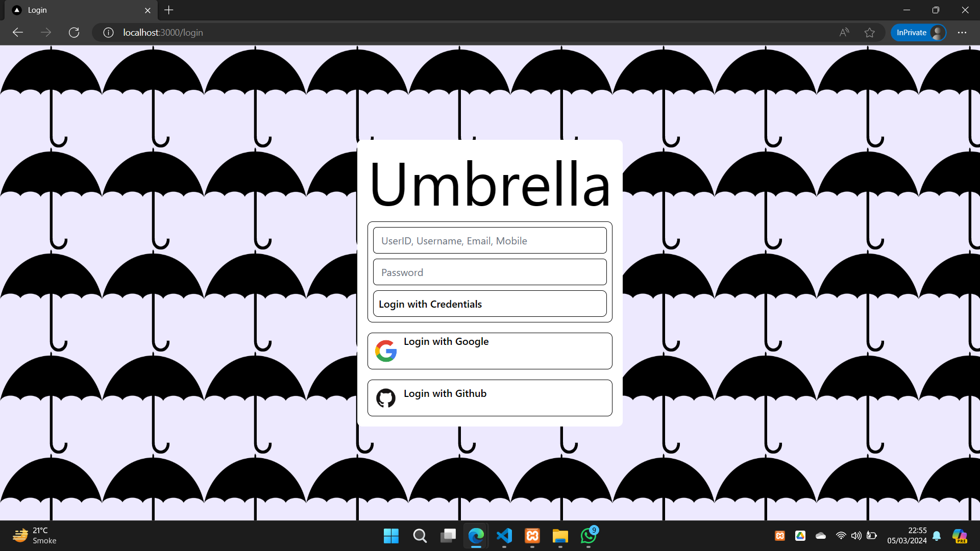Go back with browser back arrow
This screenshot has width=980, height=551.
tap(18, 33)
